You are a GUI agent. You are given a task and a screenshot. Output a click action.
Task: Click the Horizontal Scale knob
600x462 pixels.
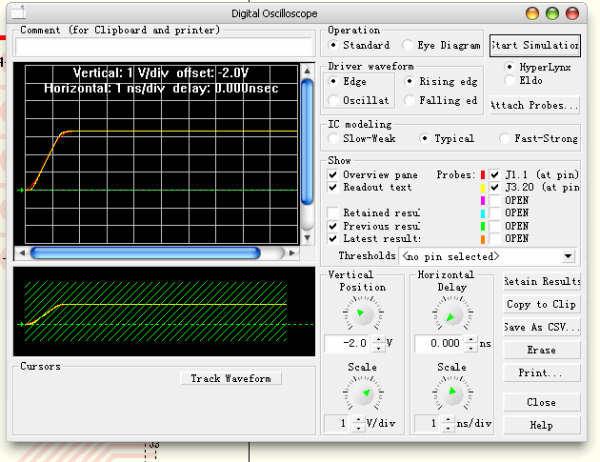click(x=452, y=393)
